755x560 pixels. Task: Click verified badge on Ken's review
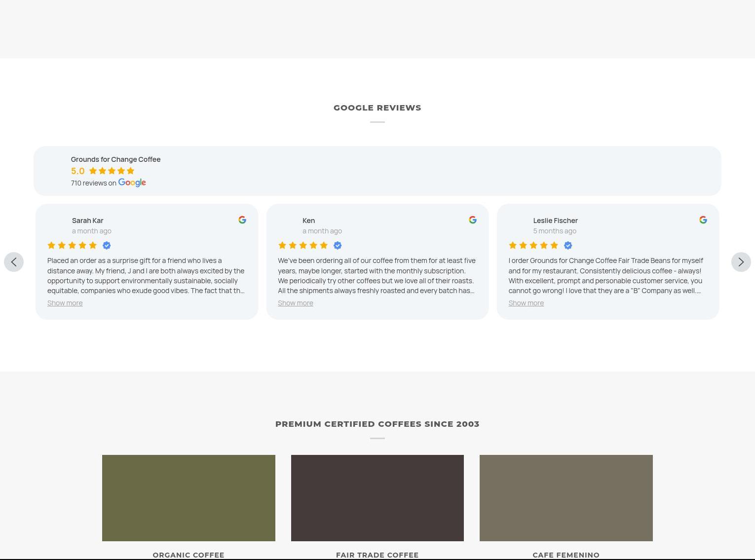pyautogui.click(x=338, y=246)
